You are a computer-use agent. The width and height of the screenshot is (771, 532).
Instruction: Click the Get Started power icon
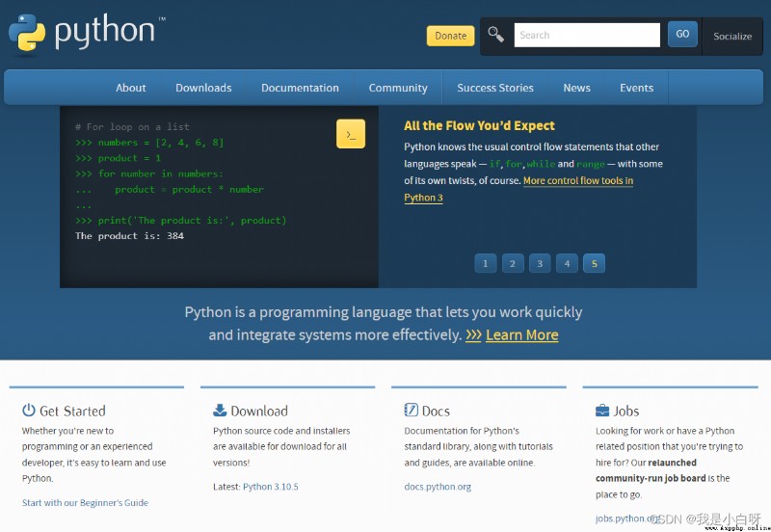[x=29, y=410]
